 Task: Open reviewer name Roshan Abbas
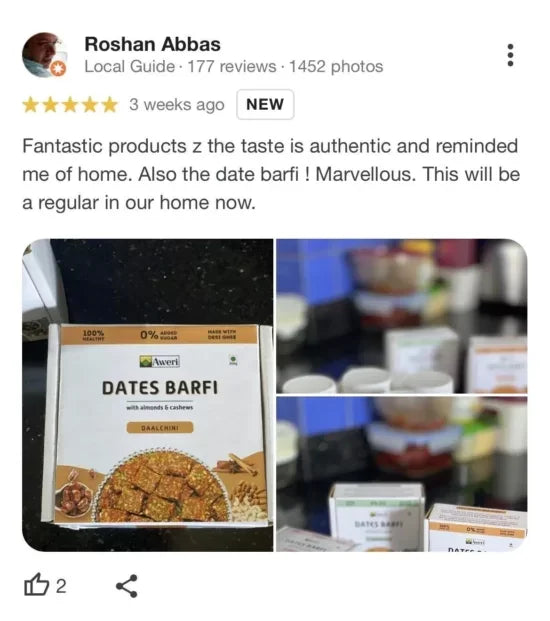[152, 44]
